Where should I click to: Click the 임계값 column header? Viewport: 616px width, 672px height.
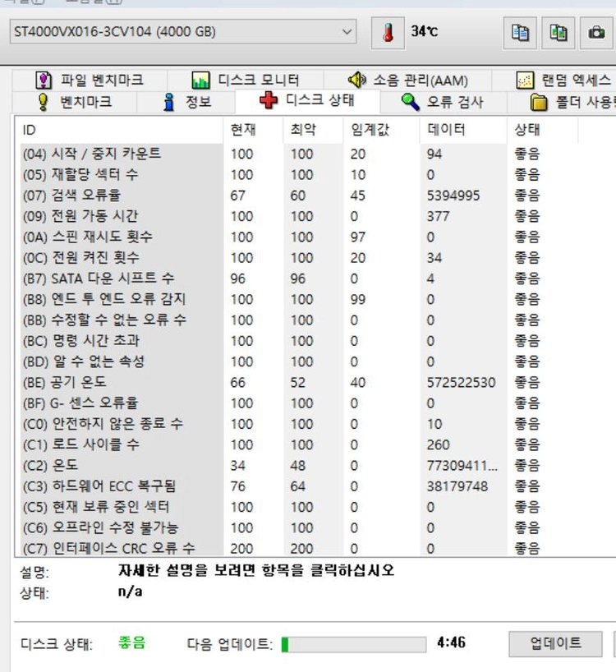point(381,130)
